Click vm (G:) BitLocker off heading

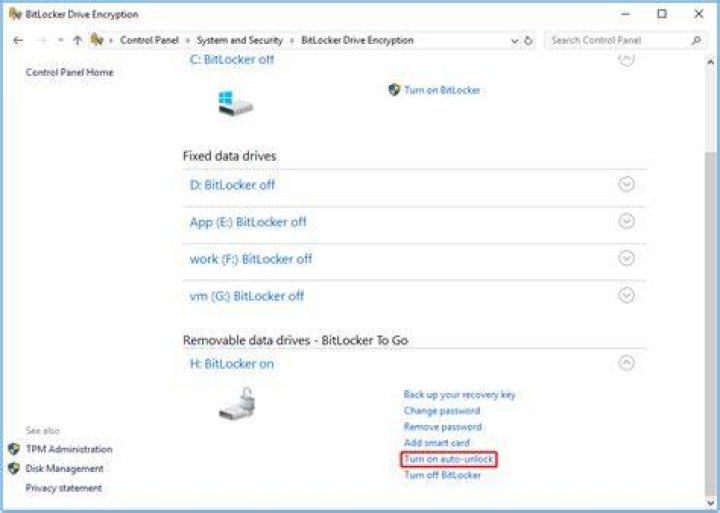coord(247,296)
